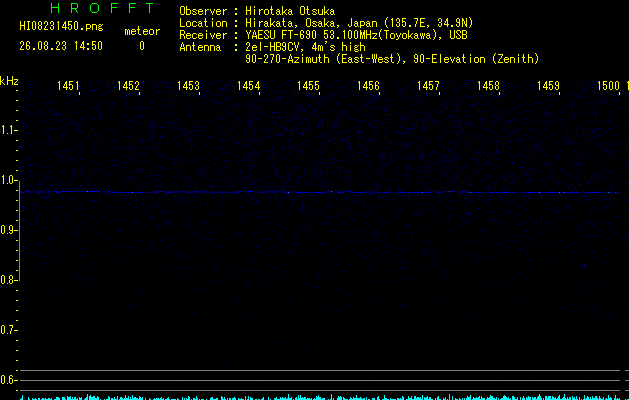Click the 1457 time axis label
This screenshot has width=629, height=400.
click(x=428, y=85)
